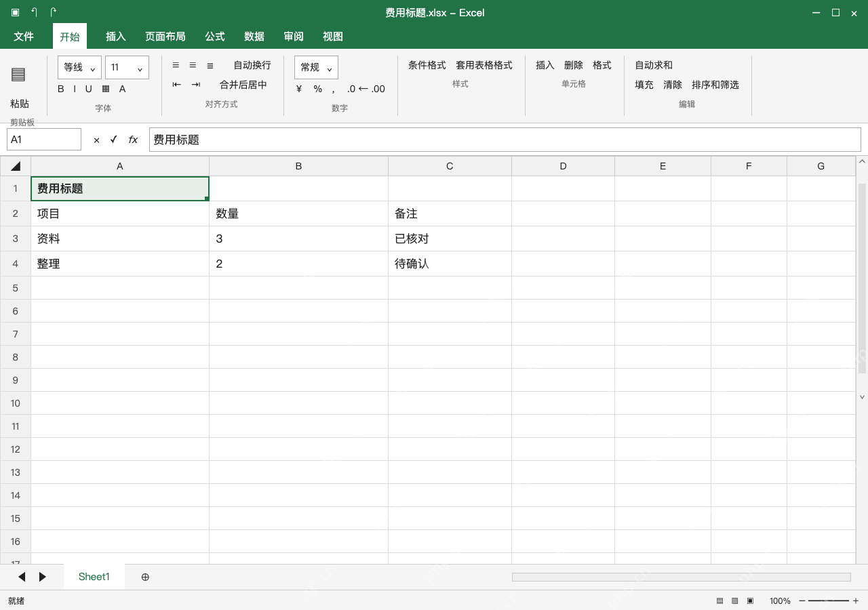The width and height of the screenshot is (868, 610).
Task: Open the 文件 File tab
Action: 24,37
